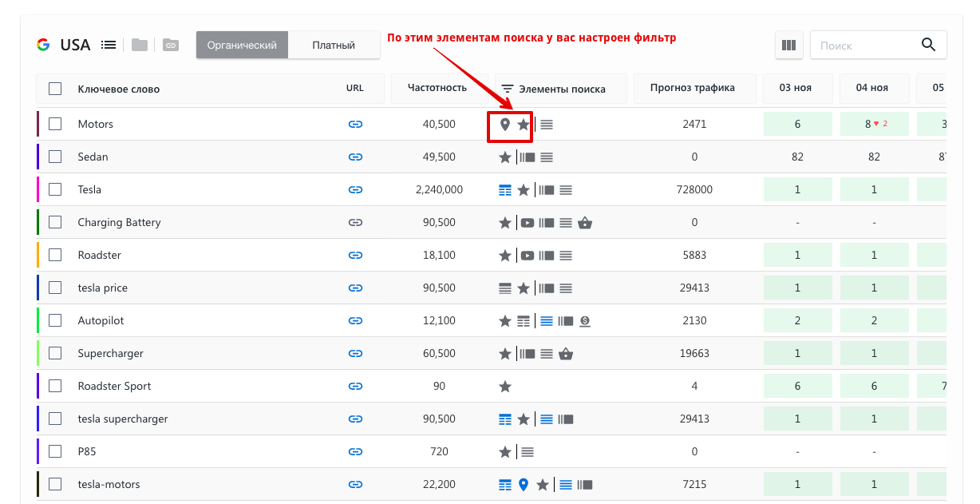Viewport: 980px width, 504px height.
Task: Click the 03 ноя date column header
Action: click(x=796, y=88)
